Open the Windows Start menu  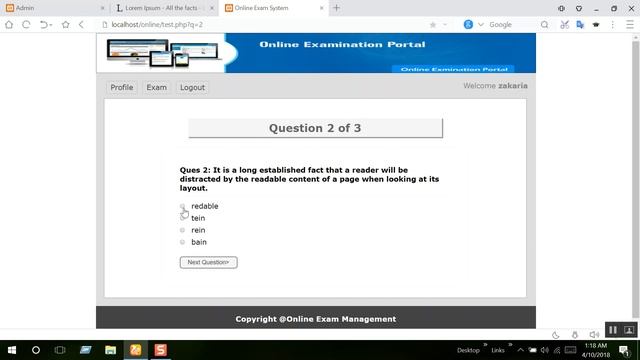pyautogui.click(x=12, y=350)
